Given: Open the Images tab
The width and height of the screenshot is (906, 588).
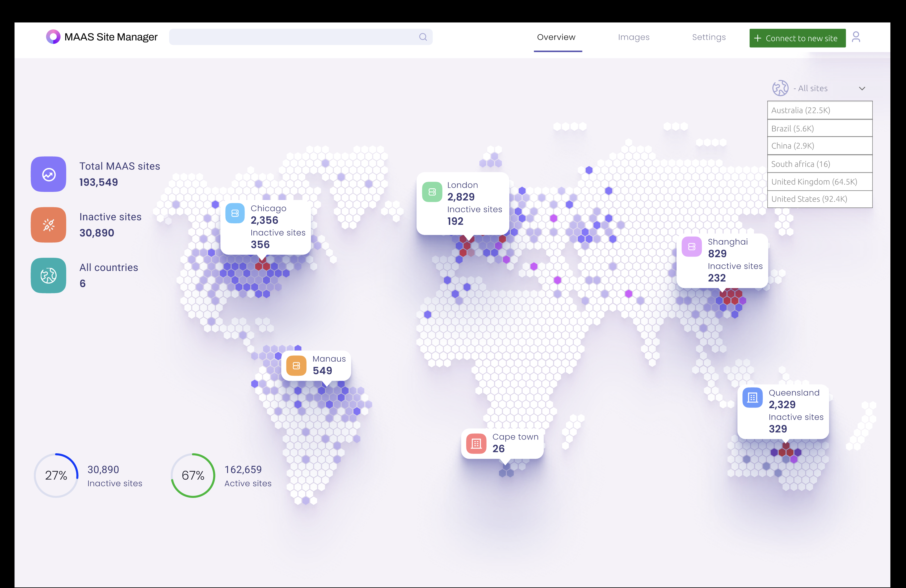Looking at the screenshot, I should [634, 37].
